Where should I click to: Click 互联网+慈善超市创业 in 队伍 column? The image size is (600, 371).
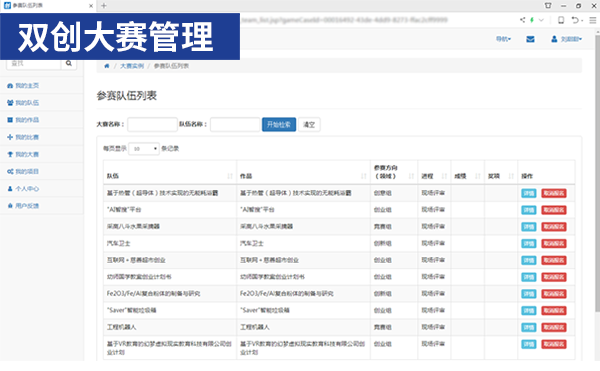(136, 260)
